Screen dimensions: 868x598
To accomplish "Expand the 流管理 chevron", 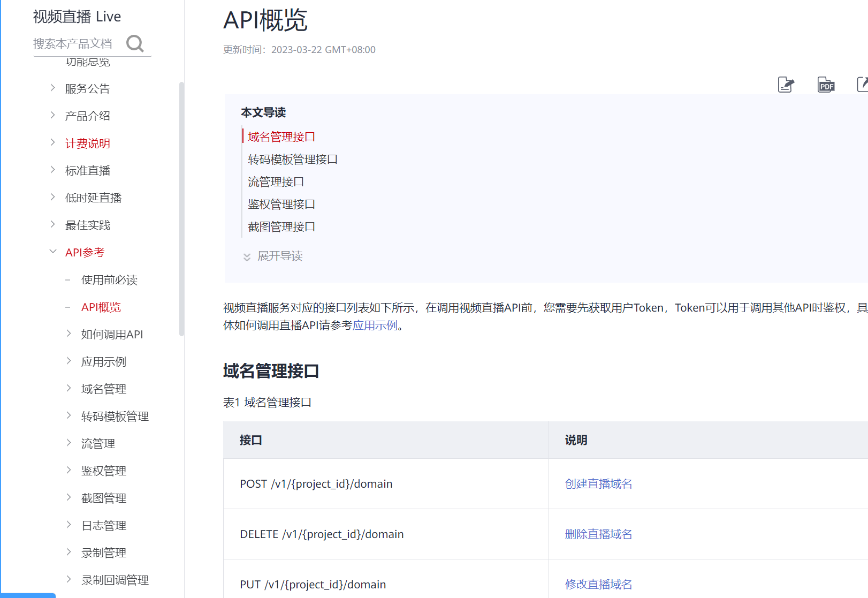I will coord(68,443).
